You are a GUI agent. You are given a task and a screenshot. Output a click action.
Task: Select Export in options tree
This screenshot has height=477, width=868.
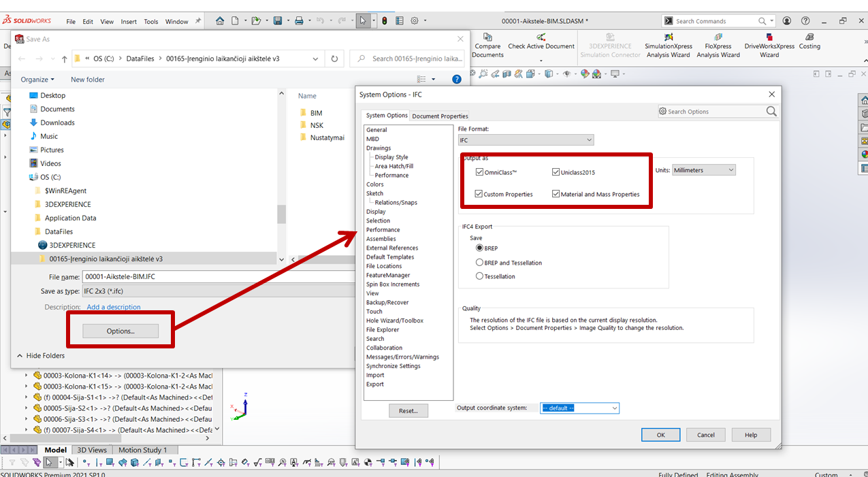click(375, 384)
